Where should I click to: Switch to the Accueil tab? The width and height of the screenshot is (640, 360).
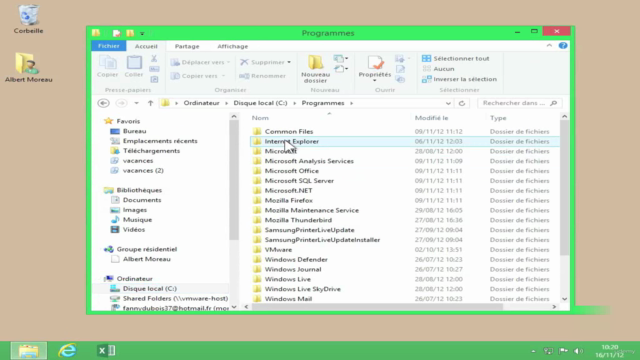pos(146,46)
